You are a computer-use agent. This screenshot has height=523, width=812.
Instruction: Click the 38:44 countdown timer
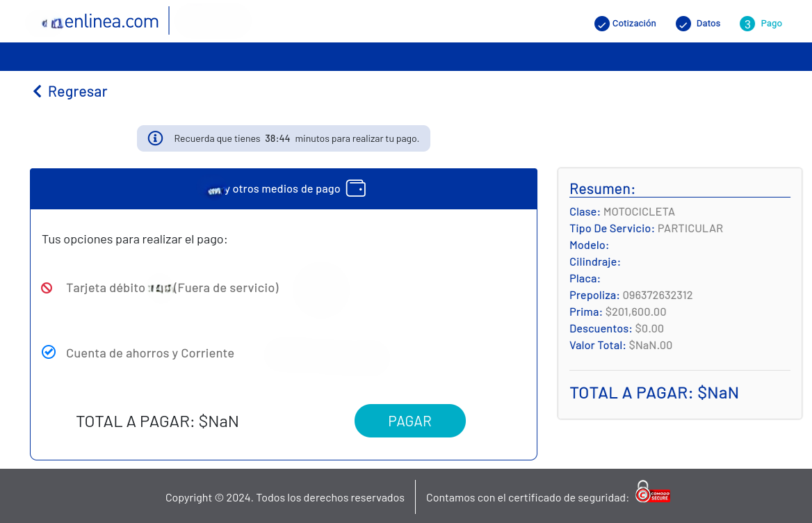pyautogui.click(x=277, y=138)
